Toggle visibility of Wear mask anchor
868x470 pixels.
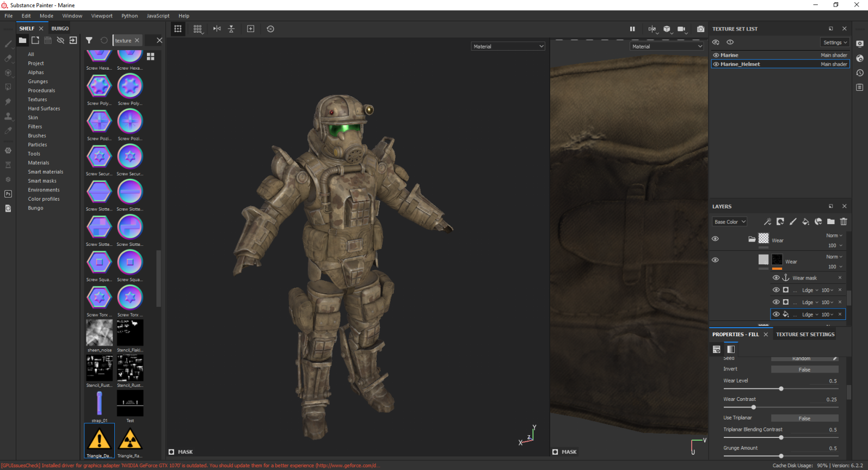coord(776,278)
